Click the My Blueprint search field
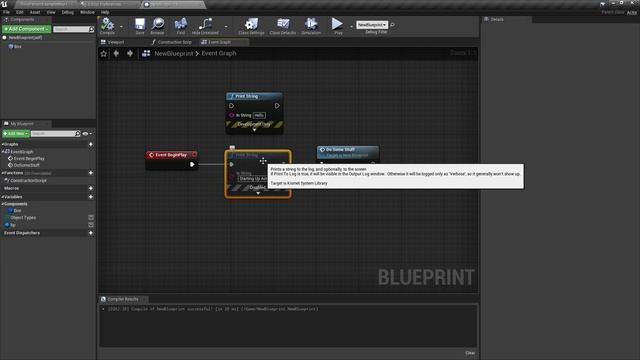Screen dimensions: 640x360 pyautogui.click(x=53, y=133)
